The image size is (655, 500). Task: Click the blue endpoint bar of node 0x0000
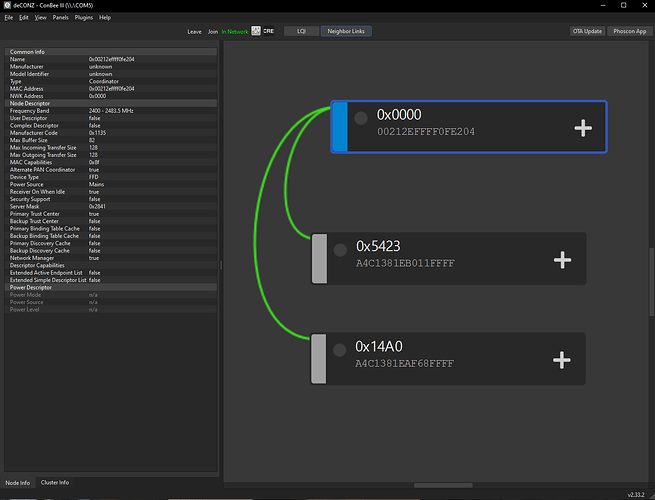click(340, 127)
